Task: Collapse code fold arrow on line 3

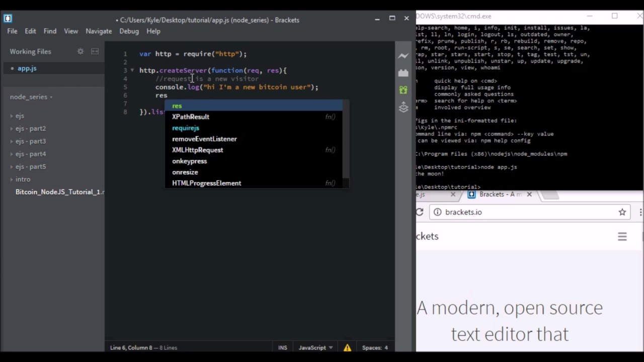Action: 132,70
